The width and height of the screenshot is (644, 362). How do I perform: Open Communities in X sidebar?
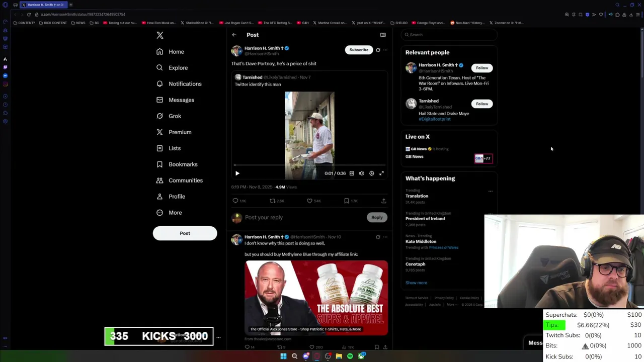[x=180, y=180]
